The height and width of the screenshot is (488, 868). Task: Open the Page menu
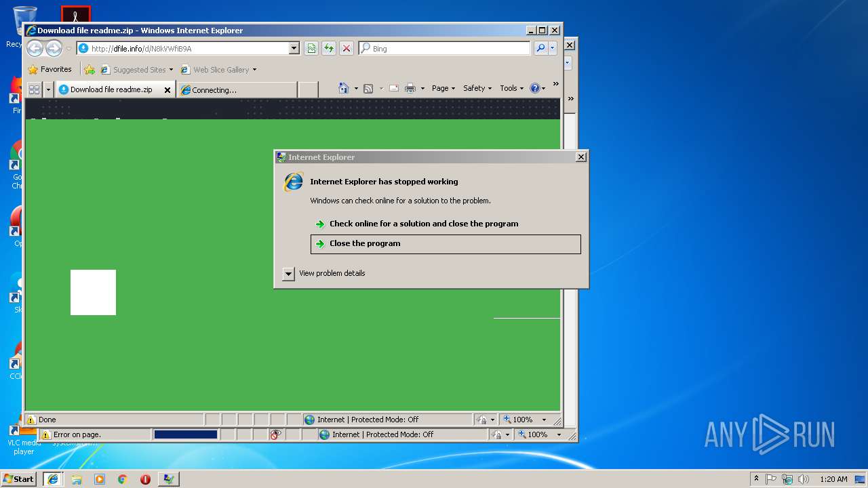coord(443,88)
